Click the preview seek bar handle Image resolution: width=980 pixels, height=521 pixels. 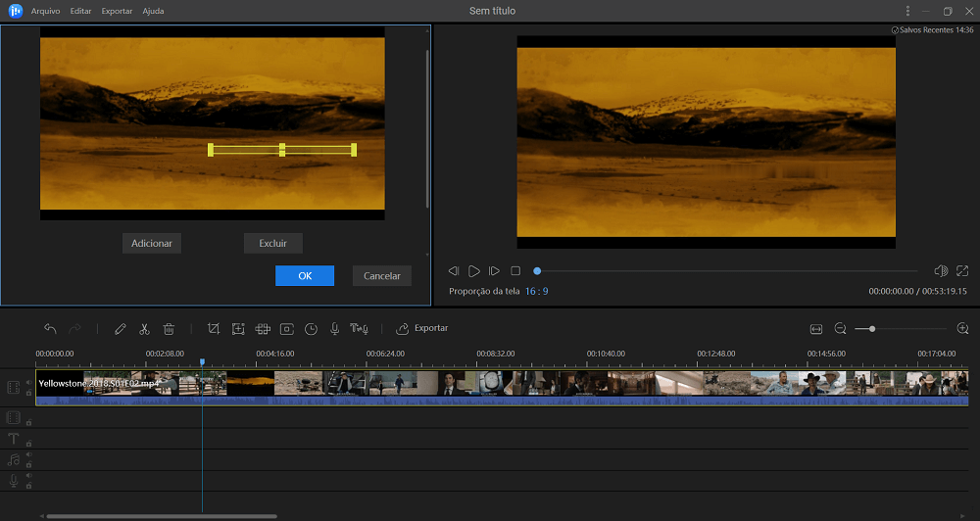pos(537,271)
